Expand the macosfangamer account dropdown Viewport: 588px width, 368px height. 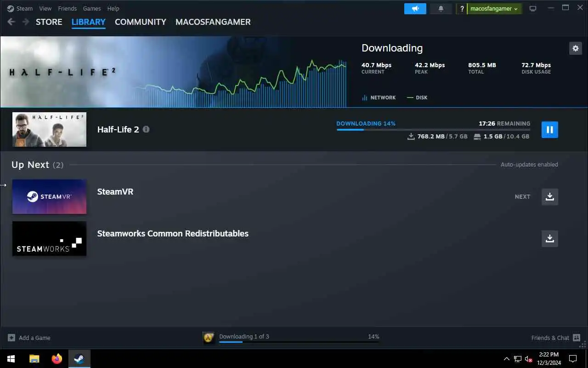(494, 9)
